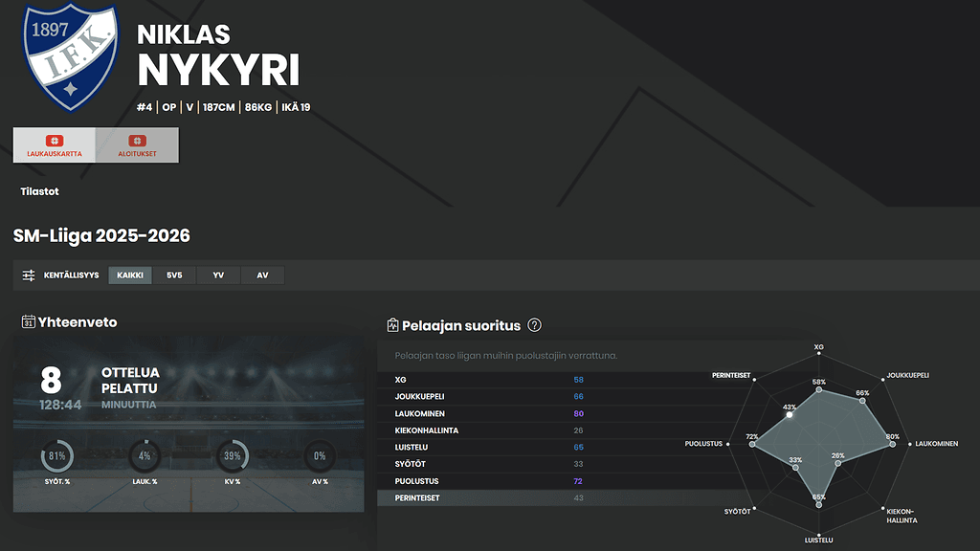This screenshot has width=980, height=551.
Task: Open the help question-mark icon near Pelaajan suoritus
Action: (x=534, y=326)
